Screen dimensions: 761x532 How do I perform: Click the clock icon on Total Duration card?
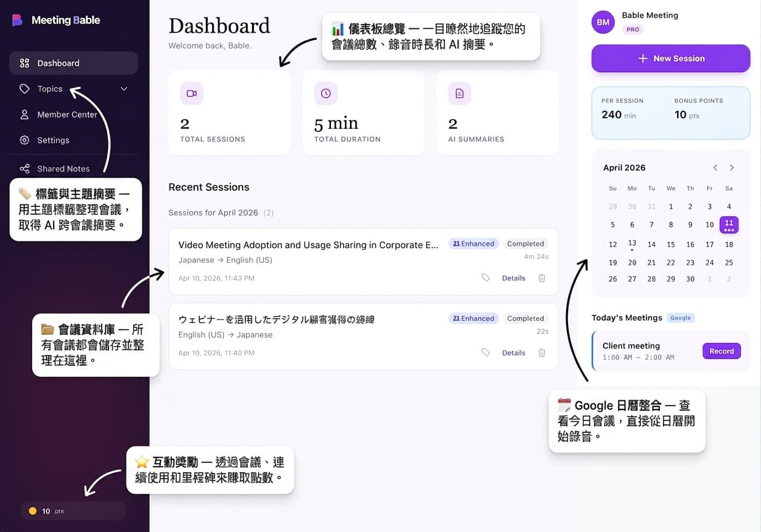pos(325,93)
